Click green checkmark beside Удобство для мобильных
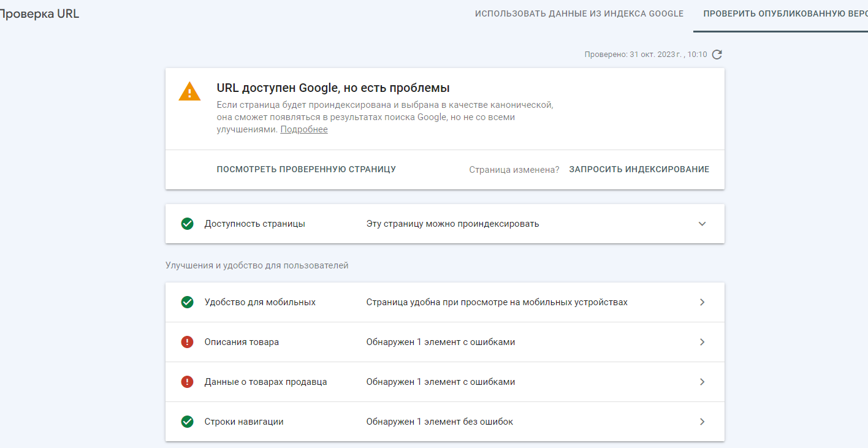This screenshot has height=448, width=868. click(x=188, y=302)
